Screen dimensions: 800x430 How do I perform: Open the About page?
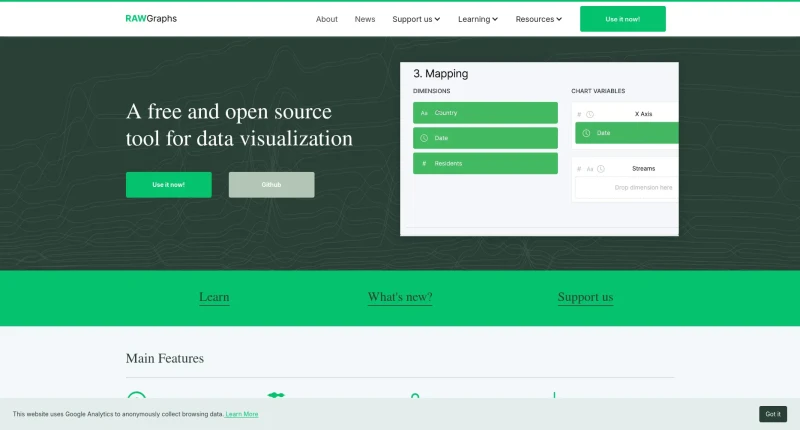[327, 19]
